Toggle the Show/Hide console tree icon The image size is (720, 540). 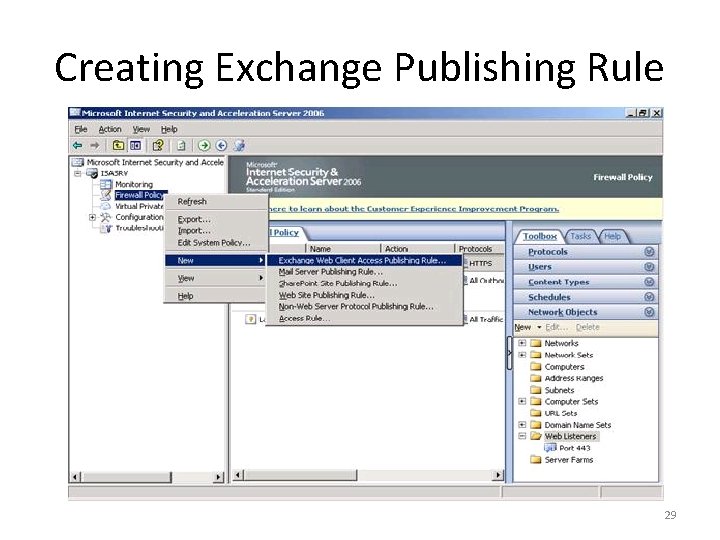(x=135, y=146)
